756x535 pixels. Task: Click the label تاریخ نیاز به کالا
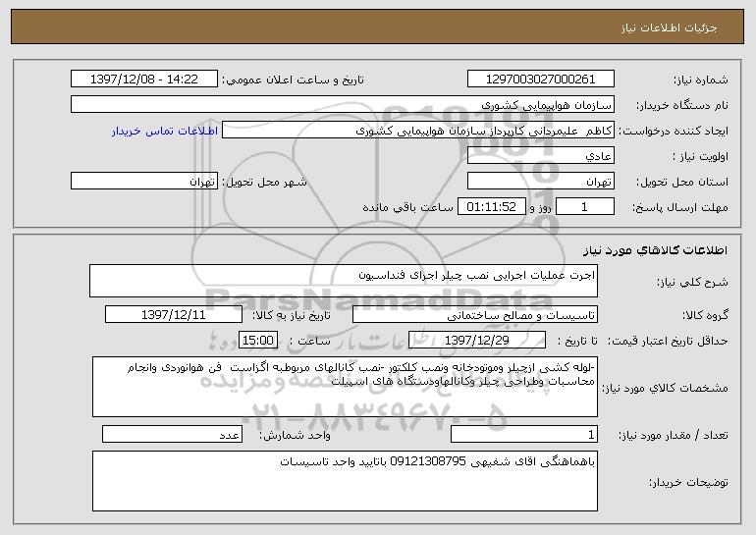(292, 315)
